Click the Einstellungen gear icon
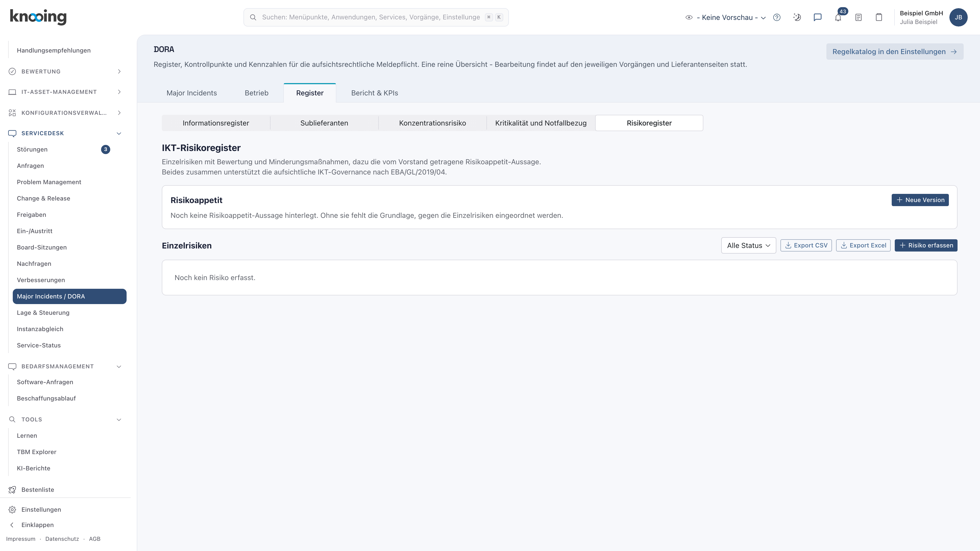The width and height of the screenshot is (980, 551). [x=12, y=510]
